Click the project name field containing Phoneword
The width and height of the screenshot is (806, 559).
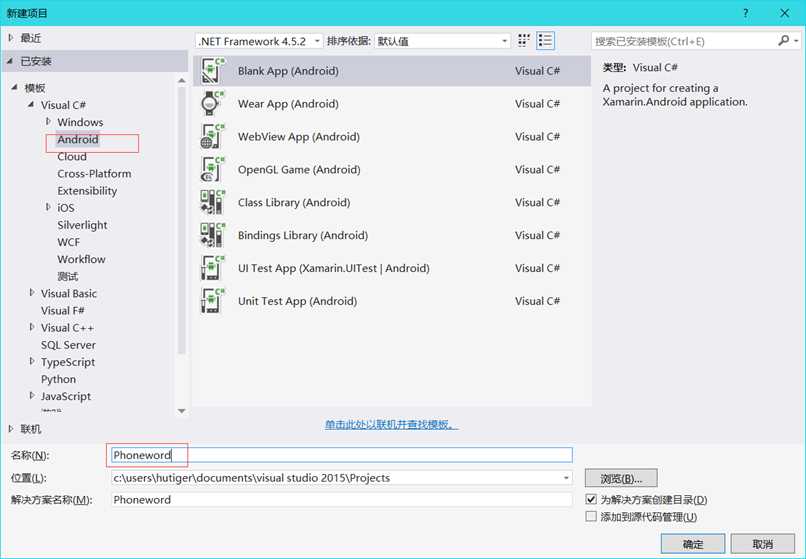pyautogui.click(x=341, y=455)
